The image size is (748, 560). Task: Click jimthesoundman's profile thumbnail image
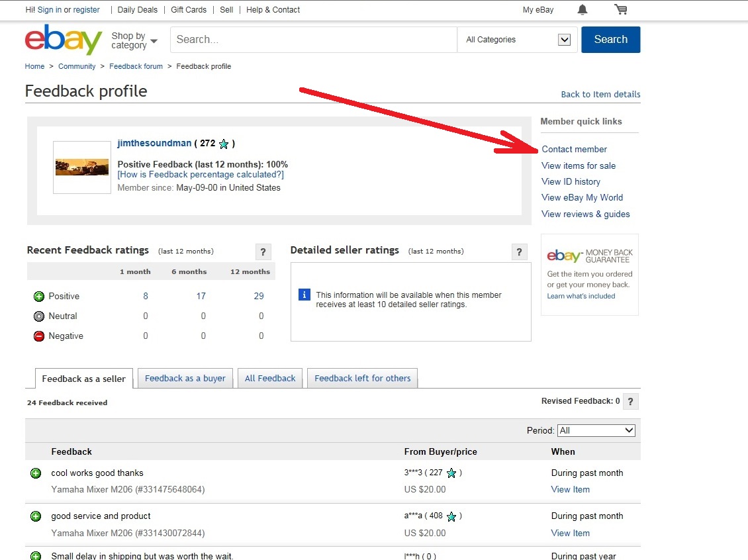82,167
